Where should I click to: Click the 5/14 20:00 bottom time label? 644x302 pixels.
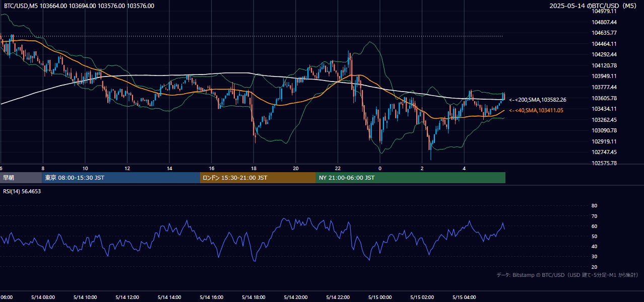tap(296, 297)
